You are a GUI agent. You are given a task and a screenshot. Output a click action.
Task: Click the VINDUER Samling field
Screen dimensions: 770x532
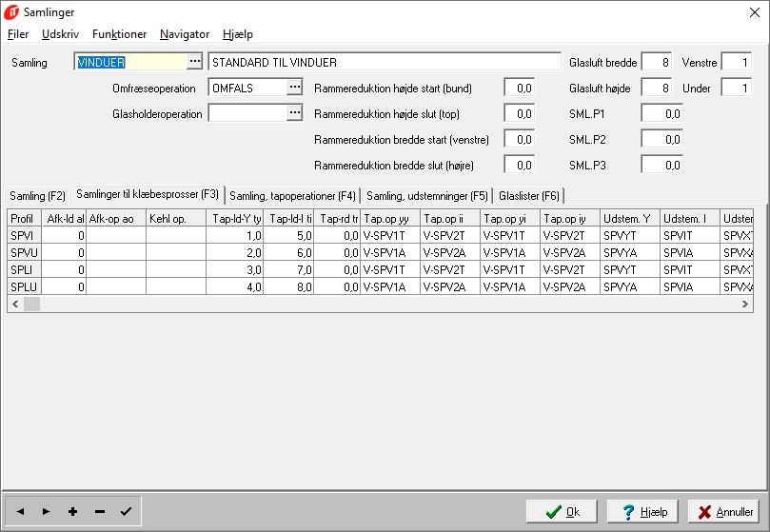130,62
